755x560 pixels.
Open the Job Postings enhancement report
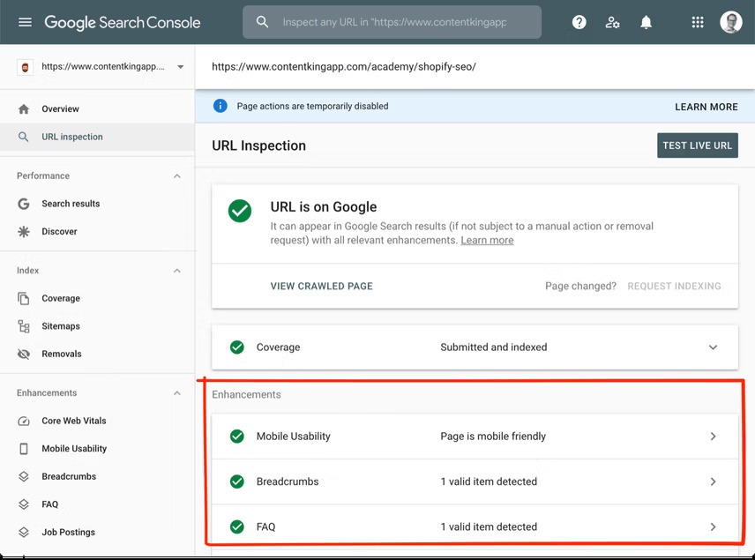coord(71,532)
